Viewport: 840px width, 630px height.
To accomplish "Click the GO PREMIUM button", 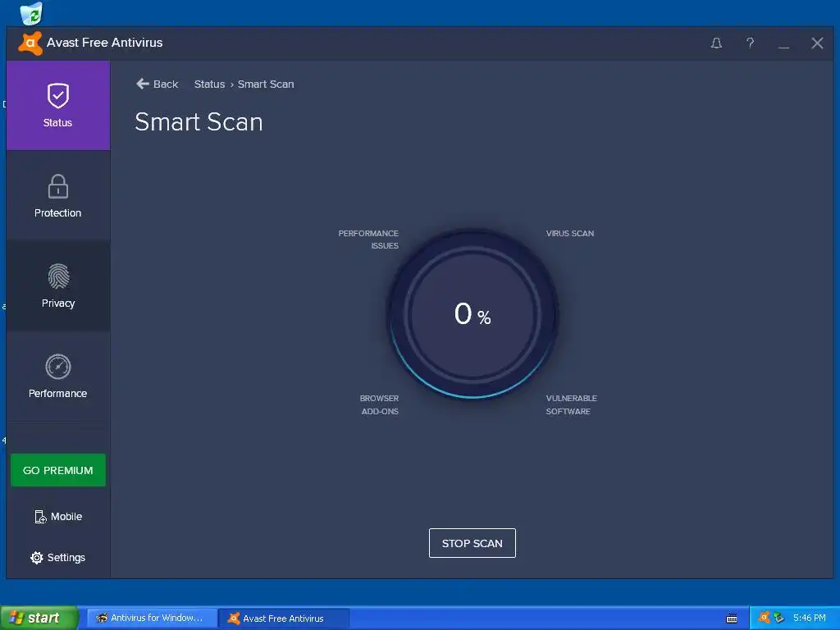I will pyautogui.click(x=58, y=470).
